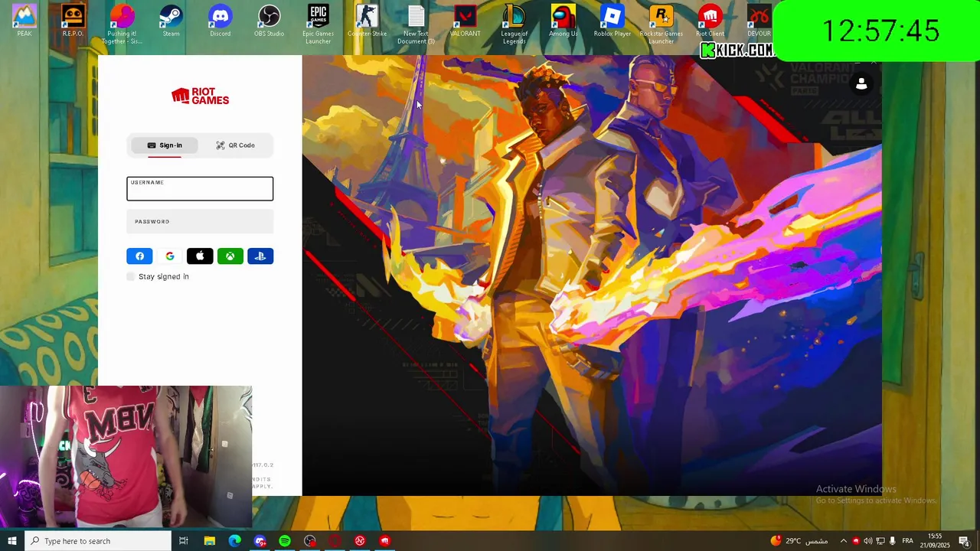This screenshot has width=980, height=551.
Task: Open the Epic Games Launcher shortcut
Action: pos(318,24)
